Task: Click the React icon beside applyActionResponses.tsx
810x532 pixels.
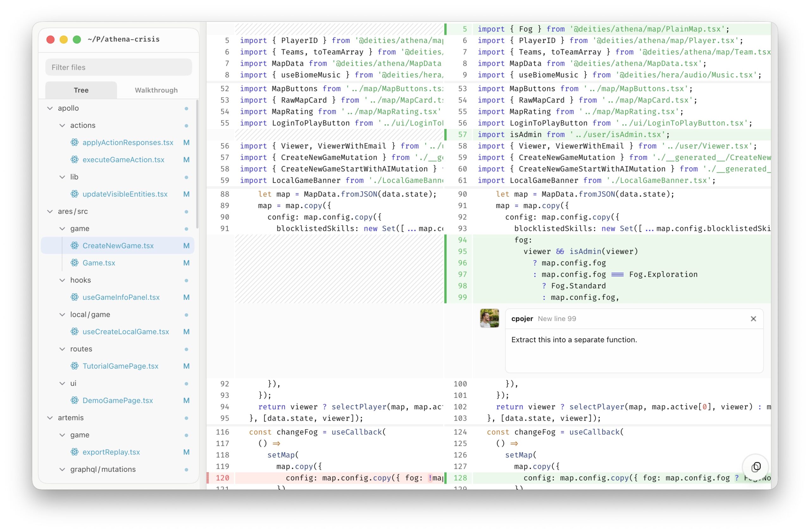Action: coord(75,143)
